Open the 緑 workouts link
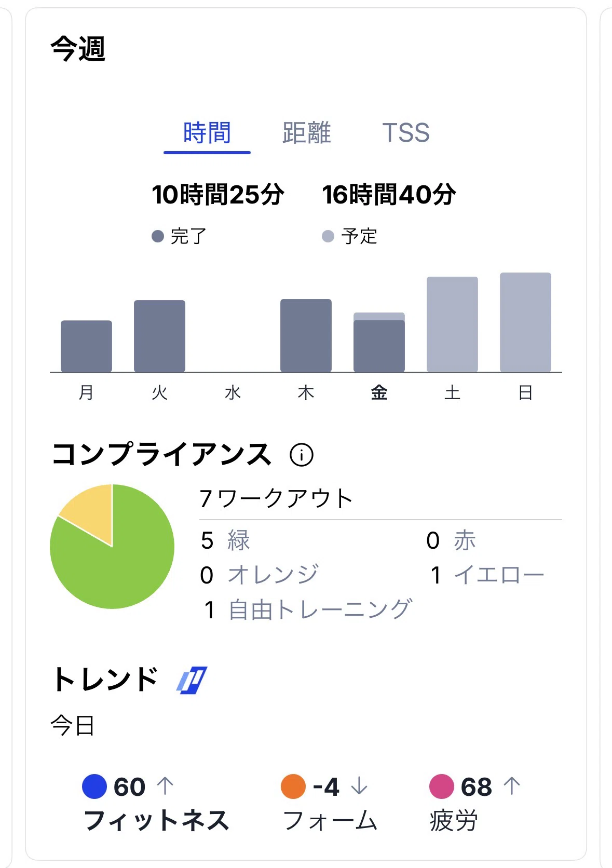 point(239,540)
